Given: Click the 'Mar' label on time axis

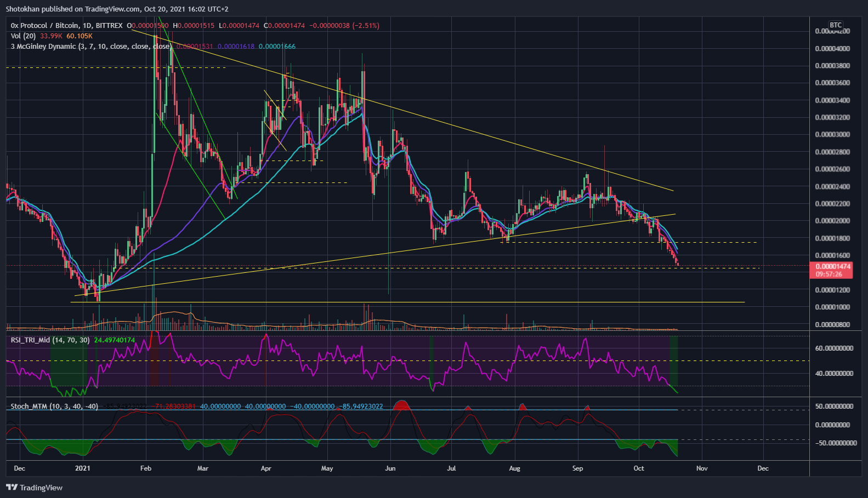Looking at the screenshot, I should tap(203, 468).
